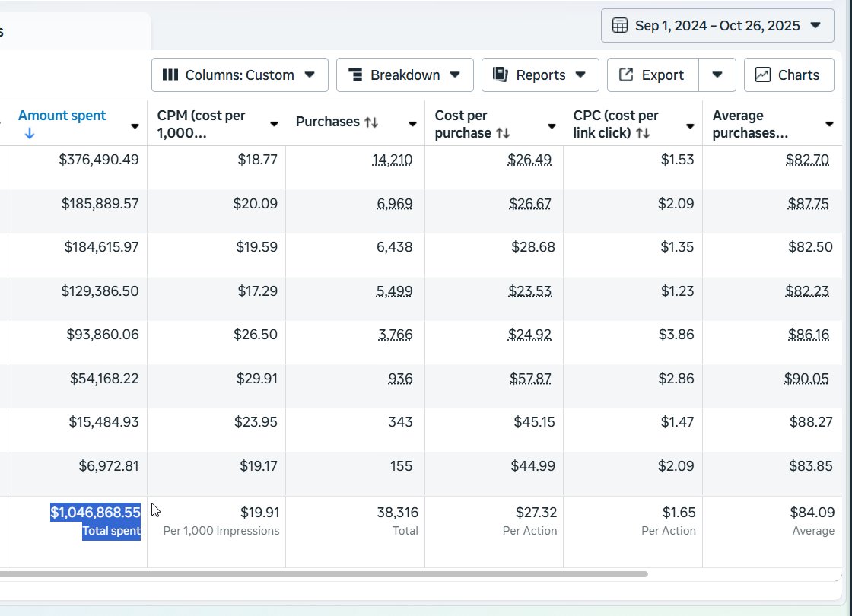
Task: Open the date range picker Sep 1, 2024 – Oct 26, 2025
Action: pyautogui.click(x=717, y=26)
